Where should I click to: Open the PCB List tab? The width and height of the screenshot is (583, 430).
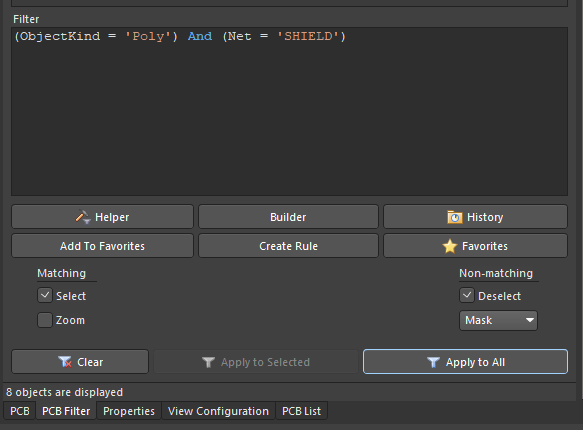tap(302, 411)
